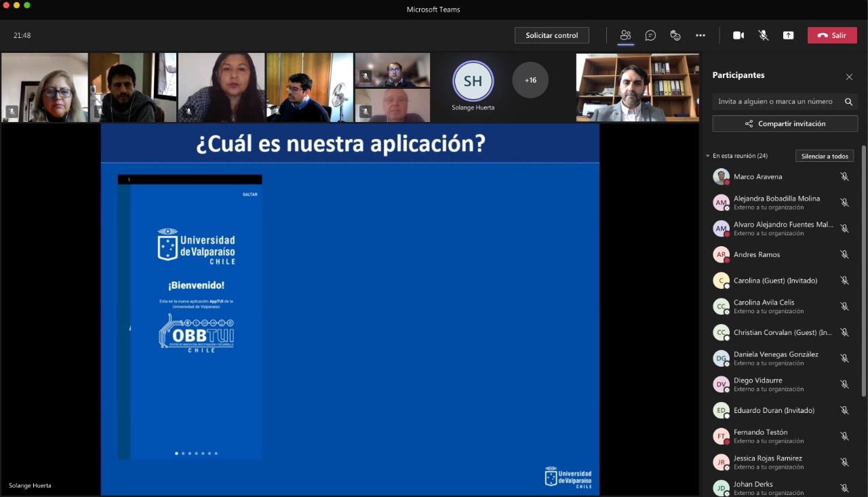The height and width of the screenshot is (497, 868).
Task: Click the slide title '¿Cuál es nuestra aplicación?'
Action: click(340, 144)
